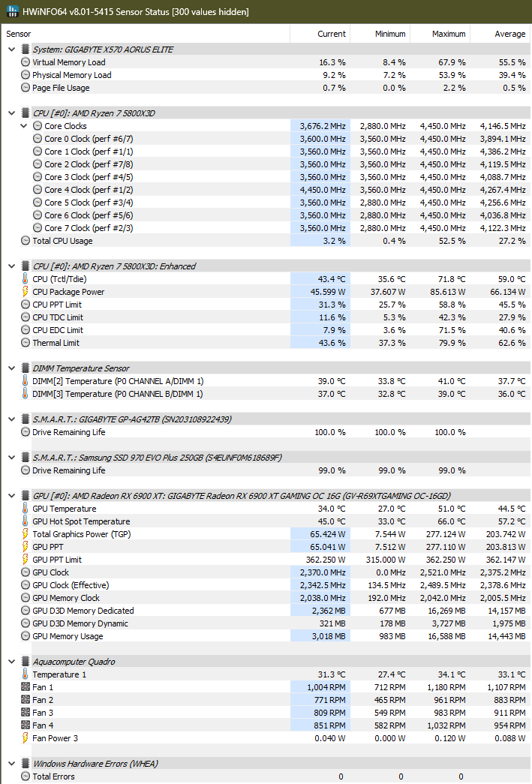This screenshot has height=784, width=532.
Task: Click the Current column header
Action: [x=320, y=34]
